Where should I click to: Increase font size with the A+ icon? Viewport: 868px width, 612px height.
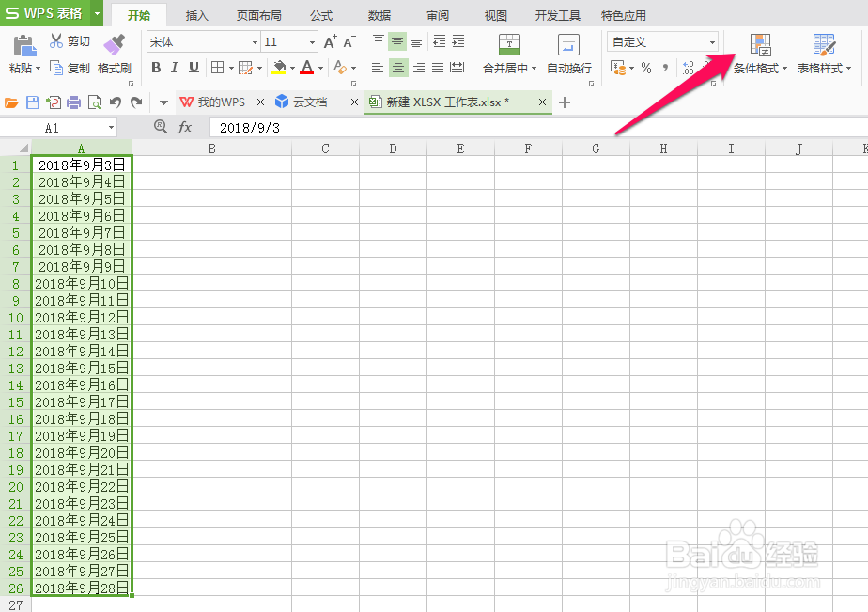point(331,41)
